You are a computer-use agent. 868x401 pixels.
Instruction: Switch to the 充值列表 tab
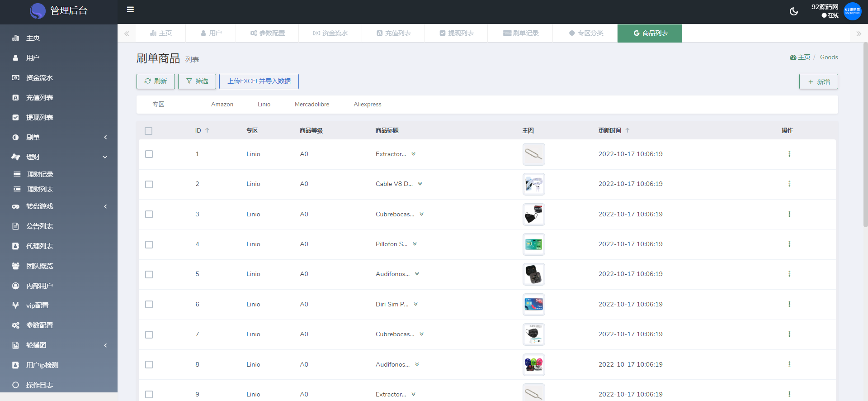click(393, 33)
